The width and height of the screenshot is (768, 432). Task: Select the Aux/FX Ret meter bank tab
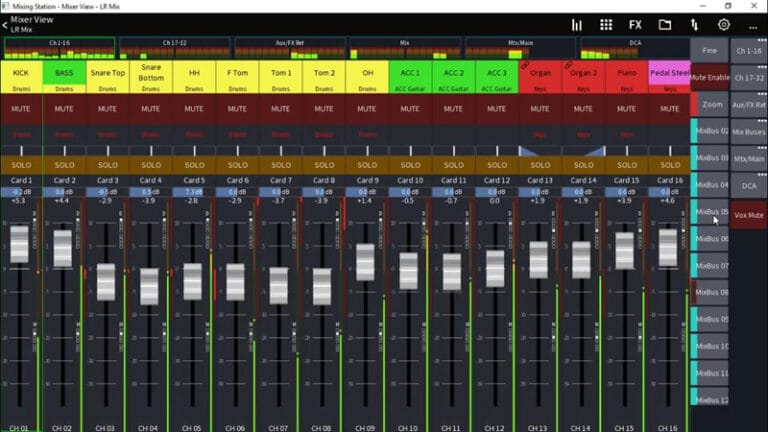click(x=289, y=48)
